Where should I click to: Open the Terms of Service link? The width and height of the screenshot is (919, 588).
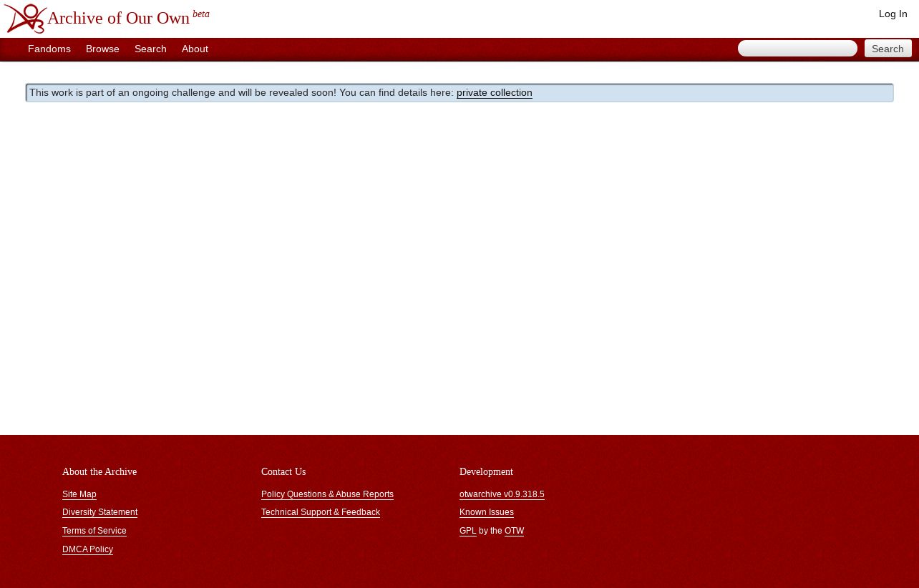click(94, 531)
